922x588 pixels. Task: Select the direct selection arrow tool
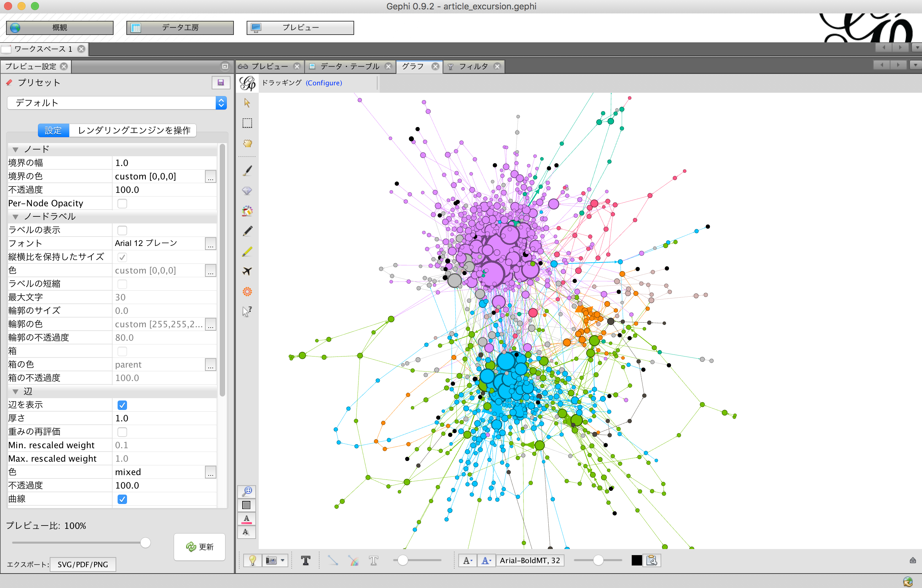tap(247, 102)
